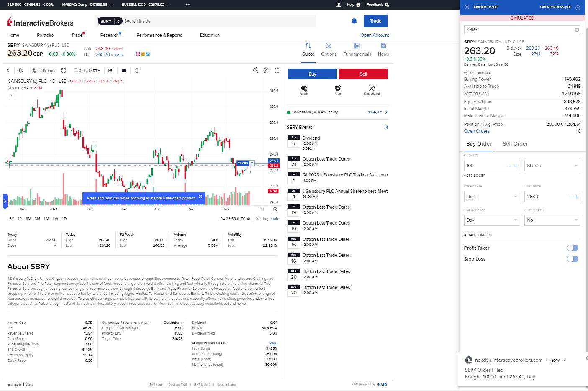The width and height of the screenshot is (588, 391).
Task: Open Short Stock availability details arrow
Action: [x=387, y=112]
